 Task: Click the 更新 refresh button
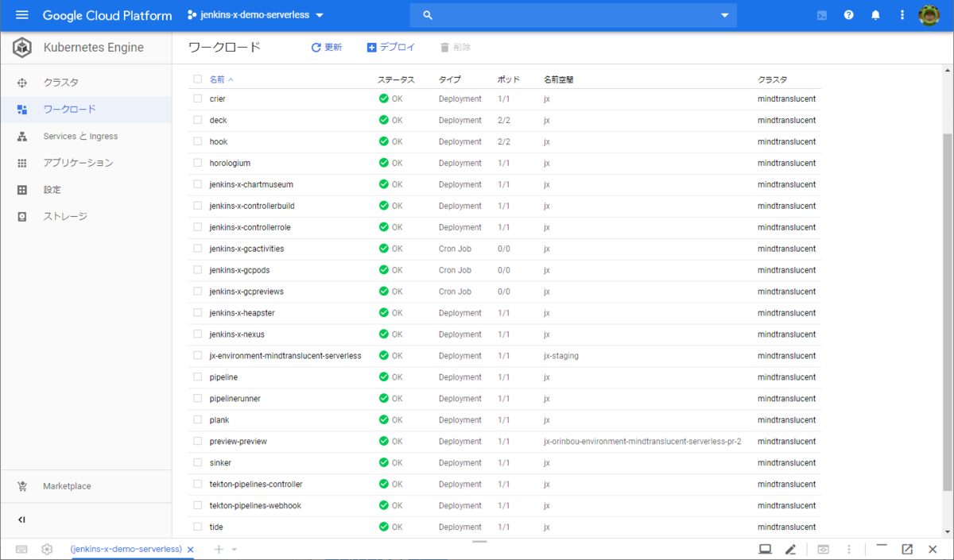326,48
